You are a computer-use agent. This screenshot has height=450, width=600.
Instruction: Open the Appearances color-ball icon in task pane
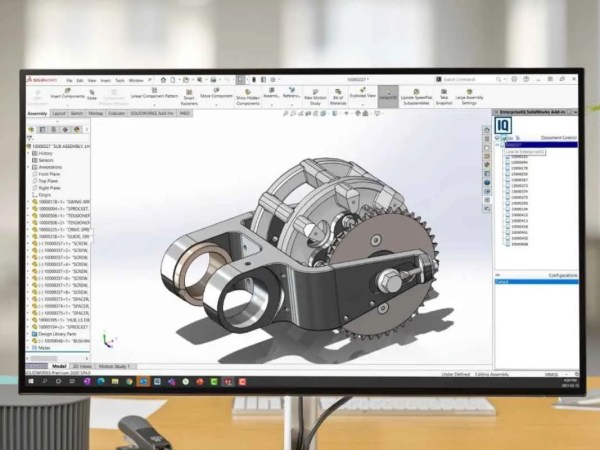click(487, 165)
